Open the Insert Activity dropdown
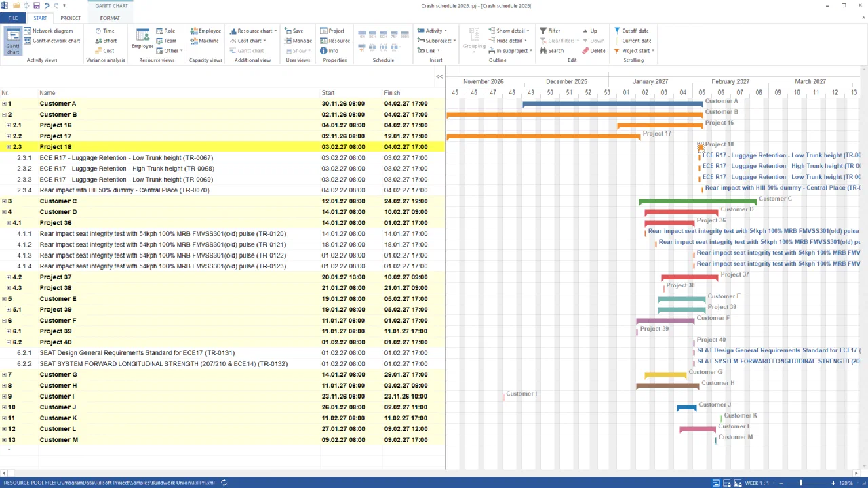Viewport: 868px width, 488px height. [x=431, y=30]
